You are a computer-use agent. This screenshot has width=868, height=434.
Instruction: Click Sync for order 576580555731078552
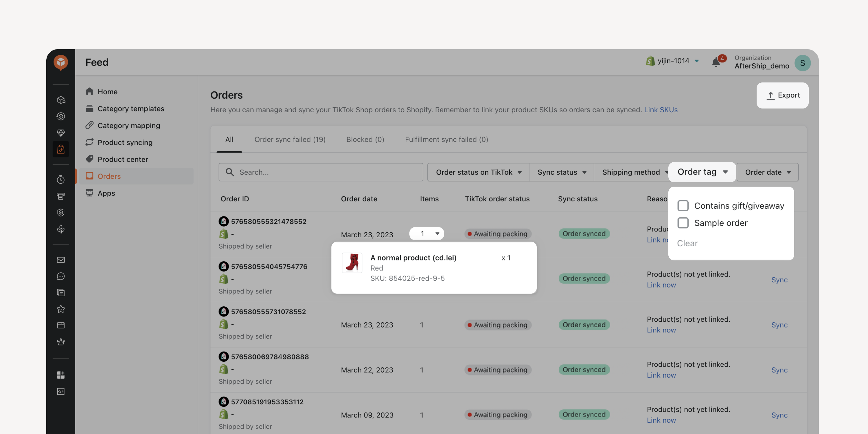pyautogui.click(x=779, y=325)
